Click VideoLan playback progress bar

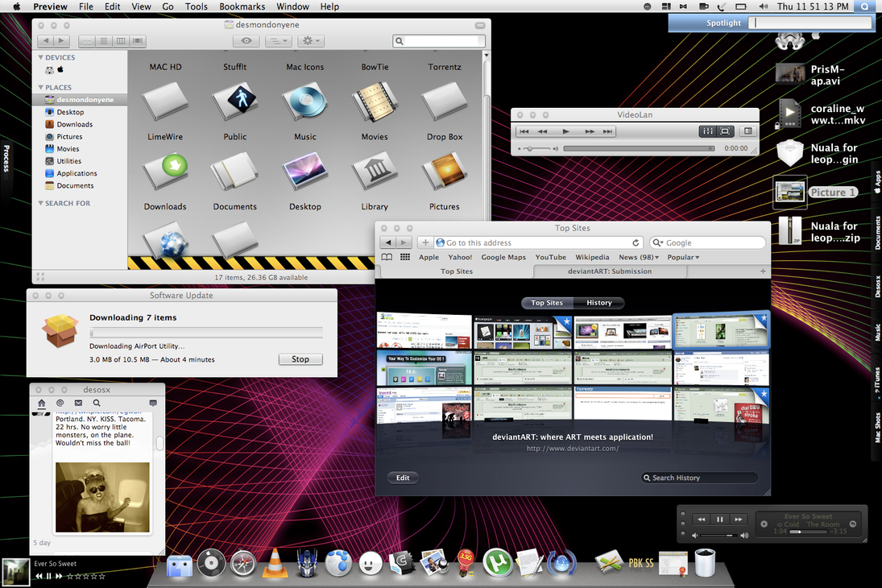tap(639, 148)
